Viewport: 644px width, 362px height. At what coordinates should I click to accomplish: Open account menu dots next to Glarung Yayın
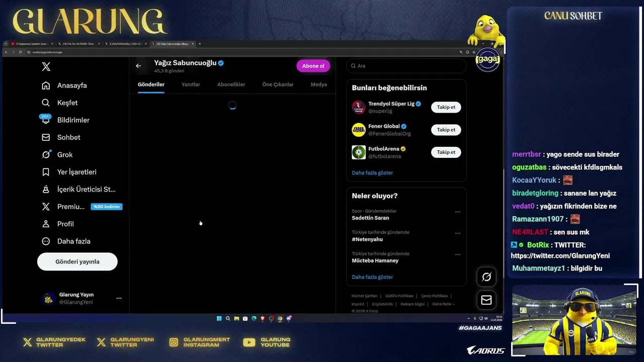tap(119, 298)
